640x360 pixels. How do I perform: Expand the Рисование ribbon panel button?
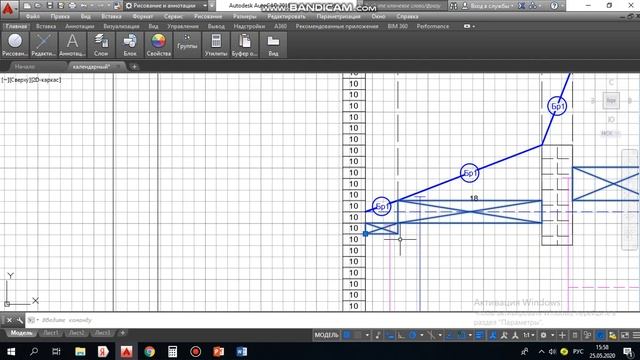tap(15, 44)
